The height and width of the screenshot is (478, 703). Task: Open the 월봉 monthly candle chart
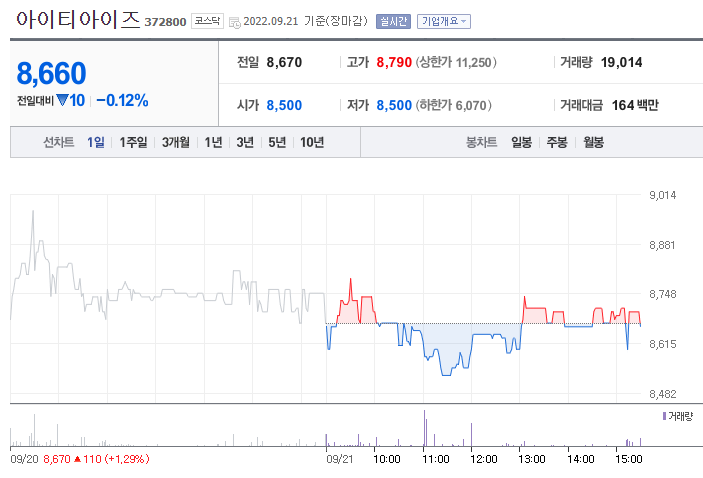593,142
